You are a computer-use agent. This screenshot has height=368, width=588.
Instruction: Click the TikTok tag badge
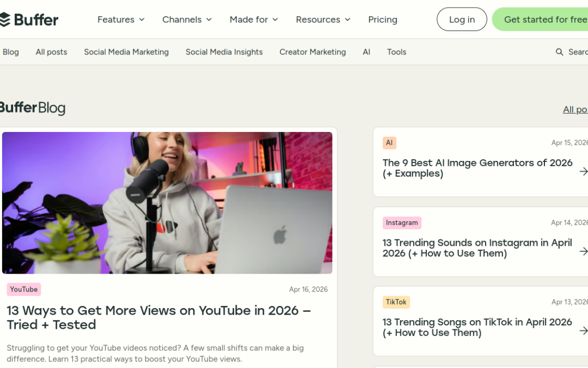point(396,302)
